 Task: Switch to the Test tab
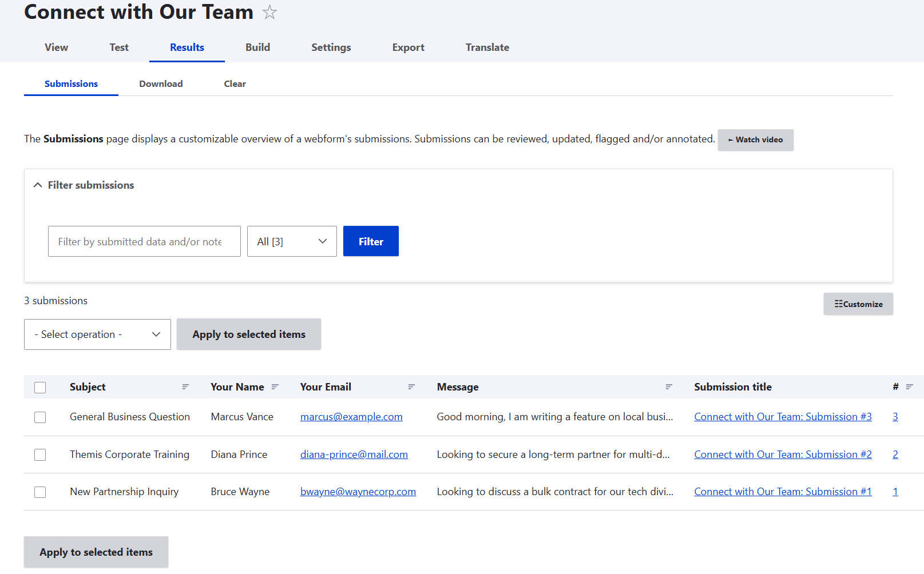click(119, 47)
